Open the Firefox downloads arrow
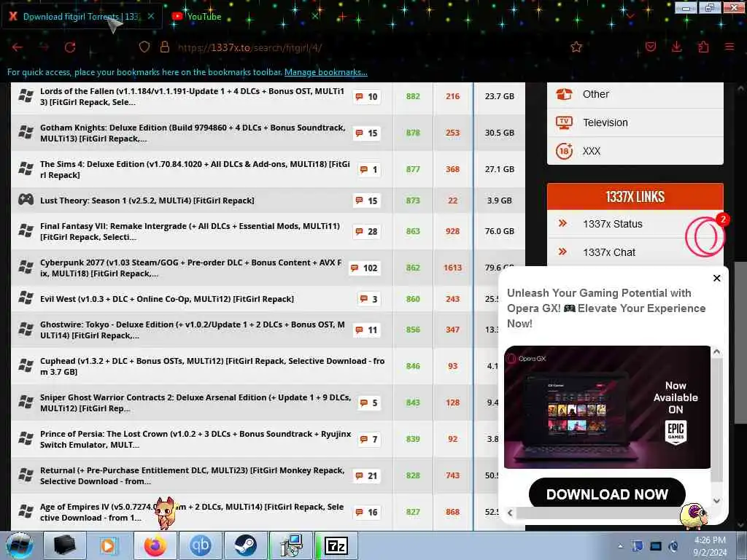 676,47
